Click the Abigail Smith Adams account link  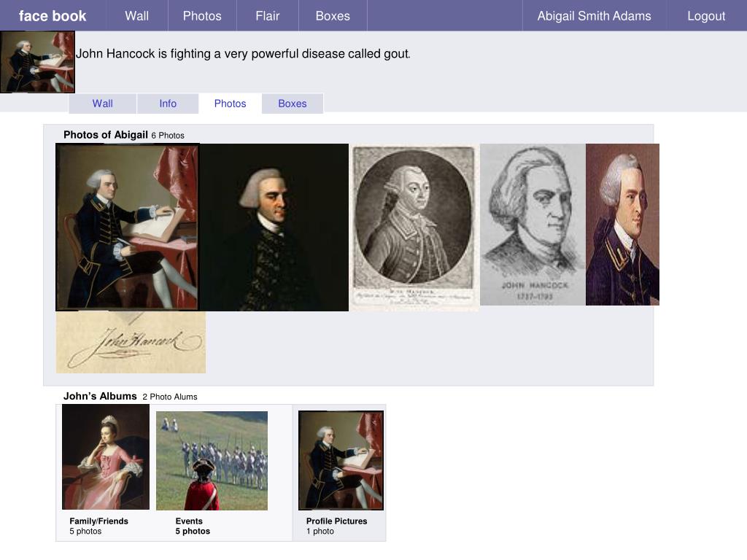pos(594,16)
